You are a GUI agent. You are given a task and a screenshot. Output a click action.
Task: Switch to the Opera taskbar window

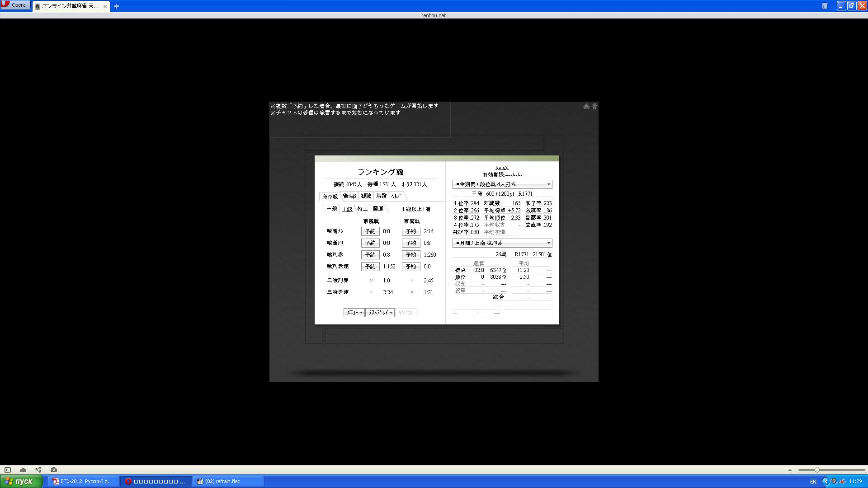(156, 482)
